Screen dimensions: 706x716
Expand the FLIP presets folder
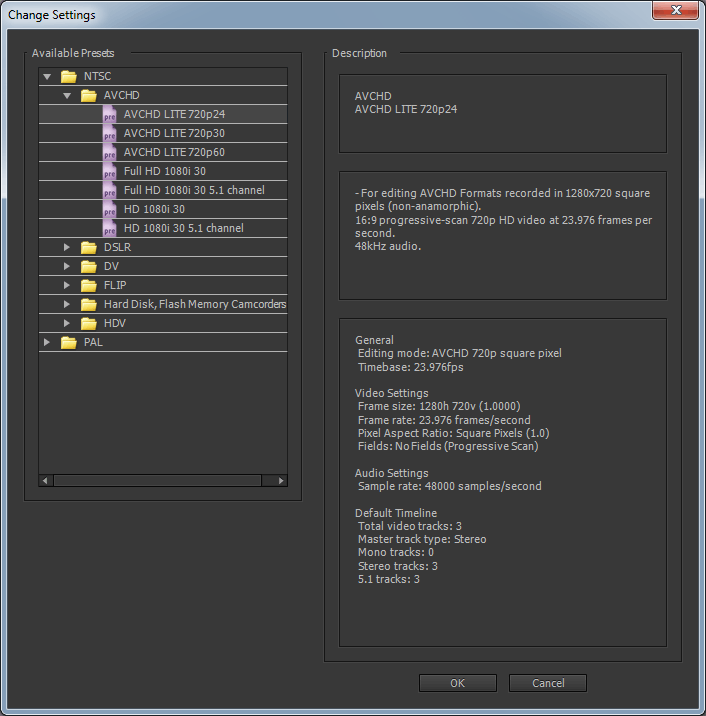click(x=67, y=285)
